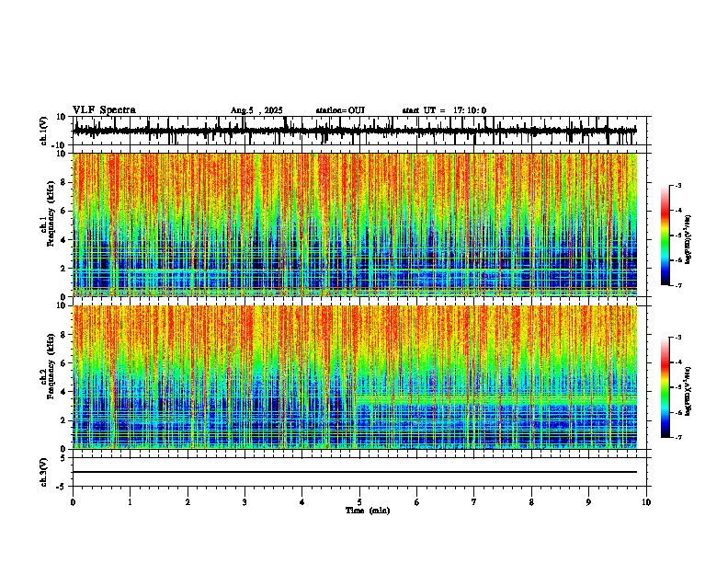The height and width of the screenshot is (563, 728).
Task: Click inside the ch.2 spectrogram panel
Action: pos(355,377)
